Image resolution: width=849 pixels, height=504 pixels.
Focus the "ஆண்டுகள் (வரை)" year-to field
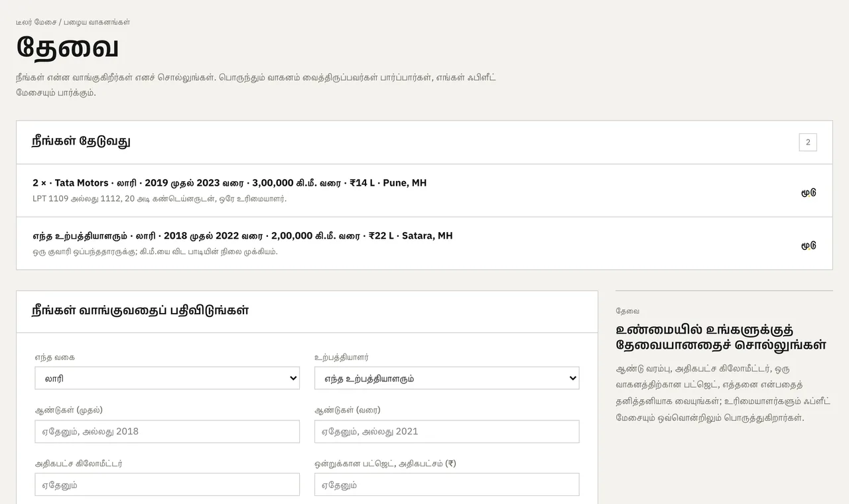click(x=447, y=431)
